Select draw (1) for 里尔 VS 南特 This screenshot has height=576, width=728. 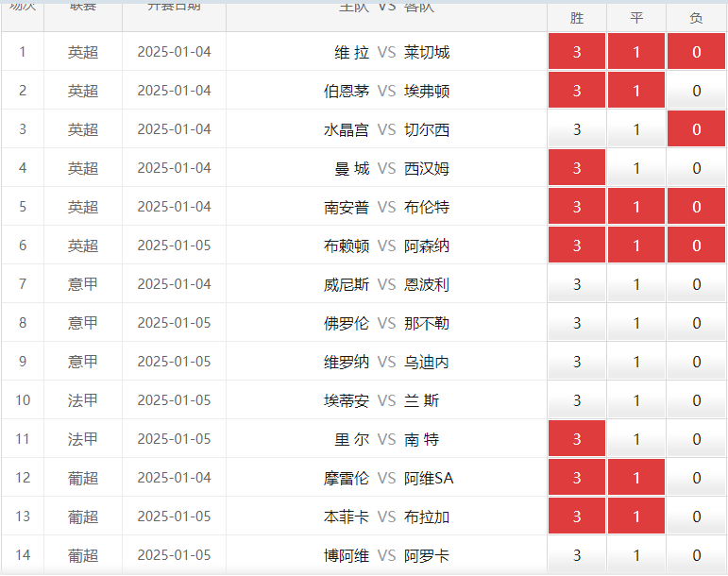[636, 439]
